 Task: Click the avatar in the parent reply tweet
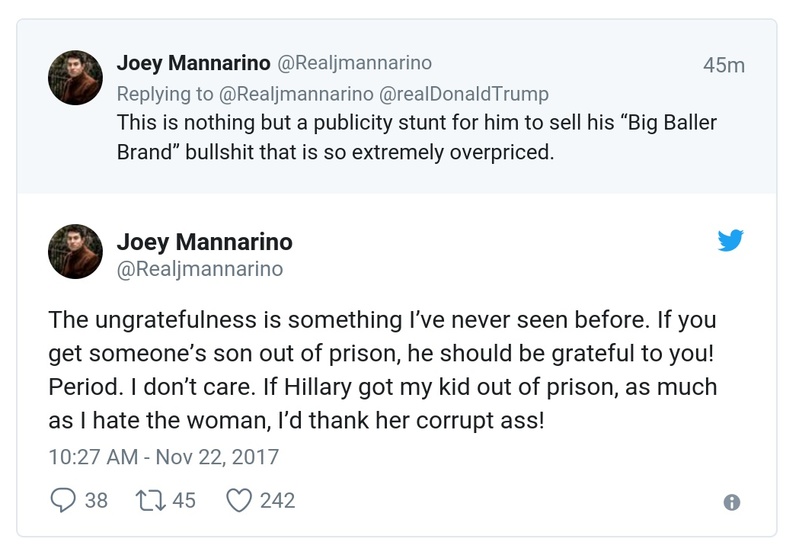(76, 78)
